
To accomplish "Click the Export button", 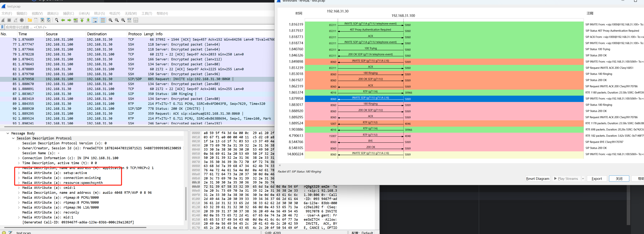I will (596, 179).
